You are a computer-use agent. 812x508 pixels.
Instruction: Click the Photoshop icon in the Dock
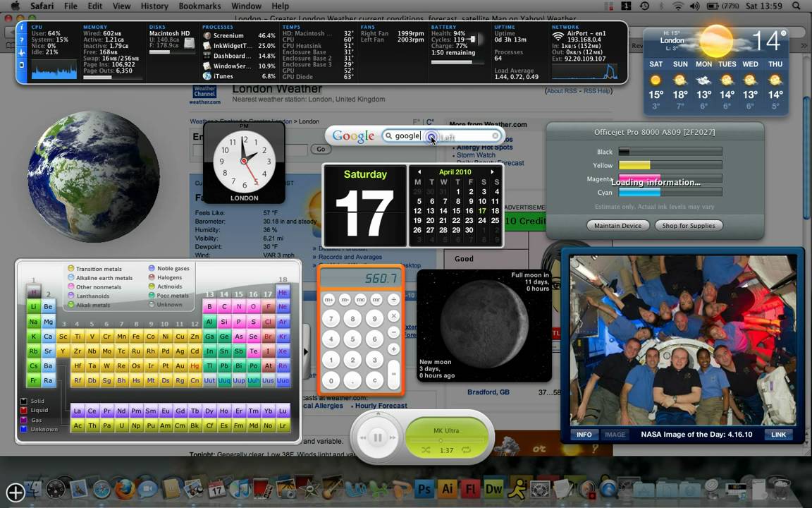tap(424, 488)
